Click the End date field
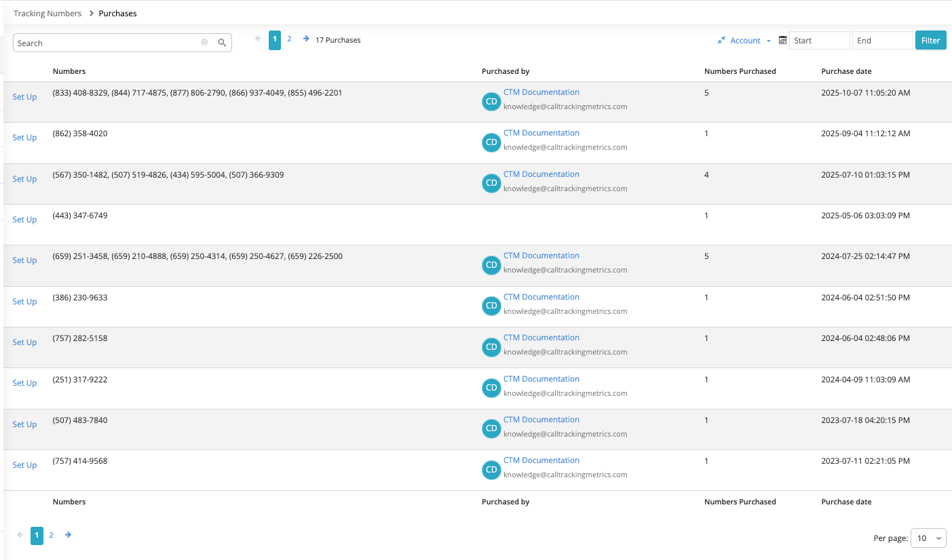 point(883,41)
